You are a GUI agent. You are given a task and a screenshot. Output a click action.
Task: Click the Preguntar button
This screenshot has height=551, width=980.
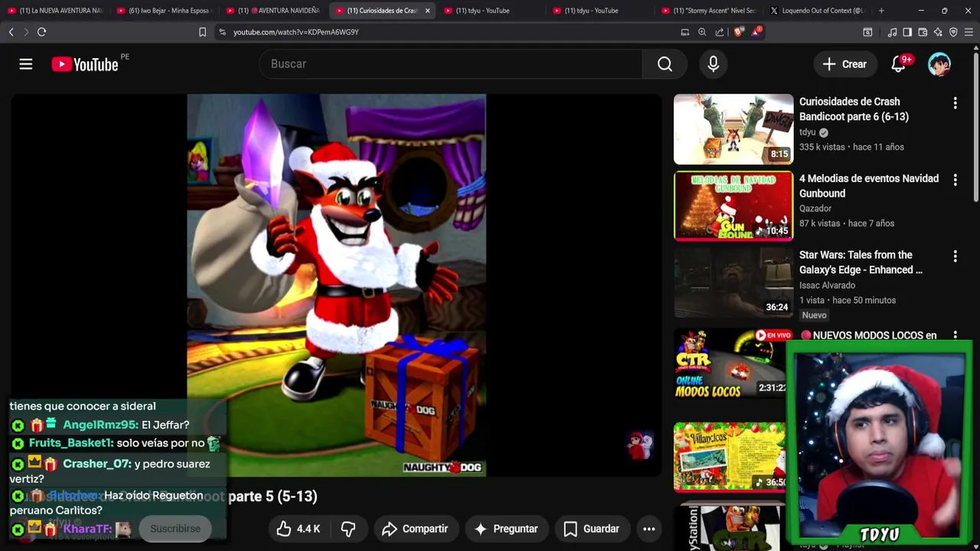(x=506, y=529)
